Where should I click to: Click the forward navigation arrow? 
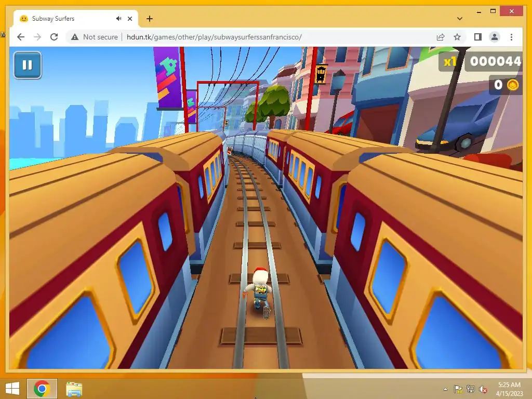[x=37, y=37]
